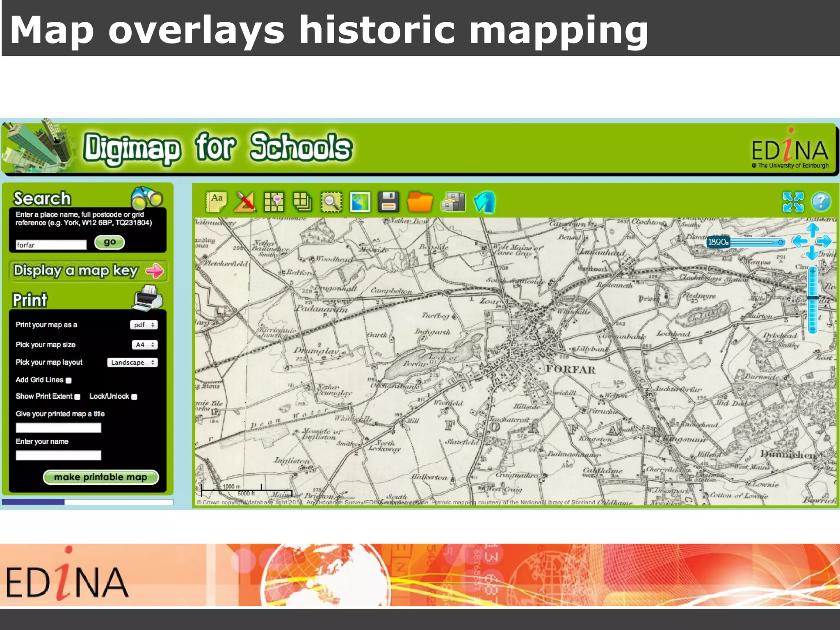The height and width of the screenshot is (630, 840).
Task: Click the Padanaram place label on map
Action: 322,309
